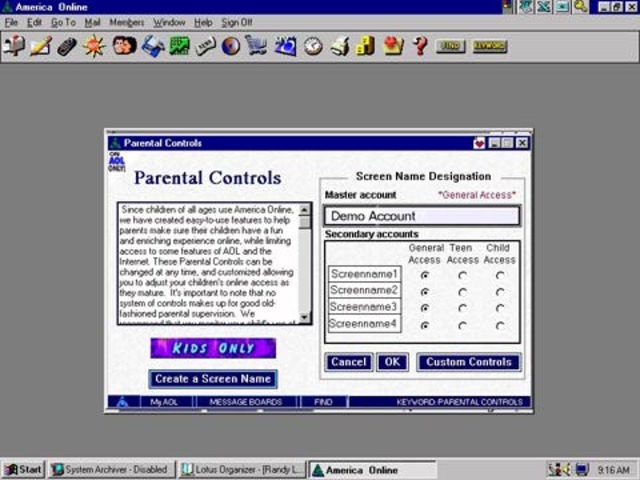
Task: Select Teen Access for Screenname2
Action: click(462, 292)
